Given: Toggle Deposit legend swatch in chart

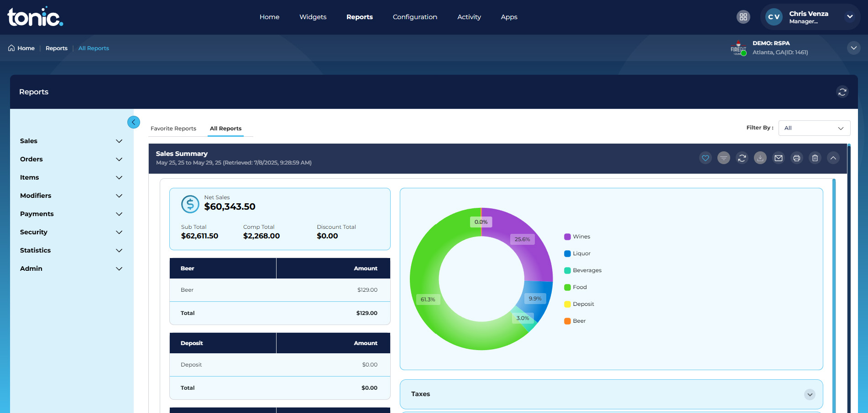Looking at the screenshot, I should 567,304.
